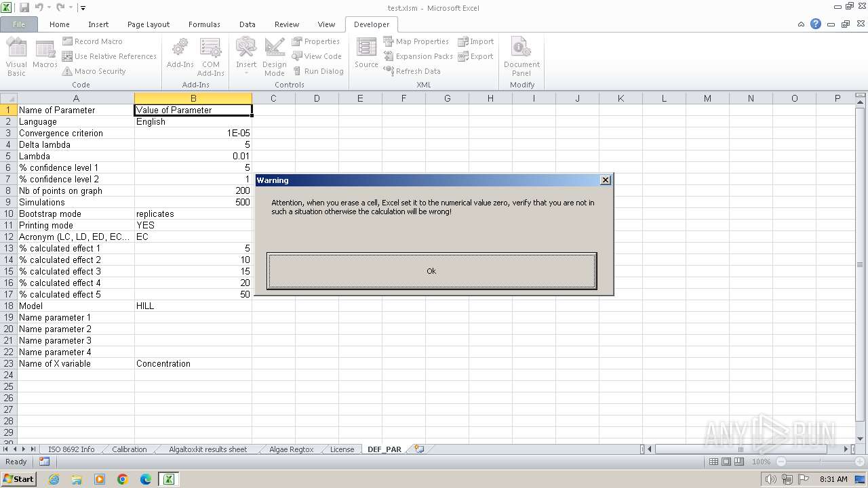Open the License sheet tab
This screenshot has height=488, width=868.
coord(342,449)
